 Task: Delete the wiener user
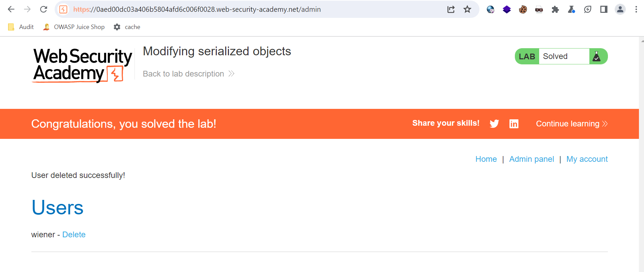tap(74, 235)
